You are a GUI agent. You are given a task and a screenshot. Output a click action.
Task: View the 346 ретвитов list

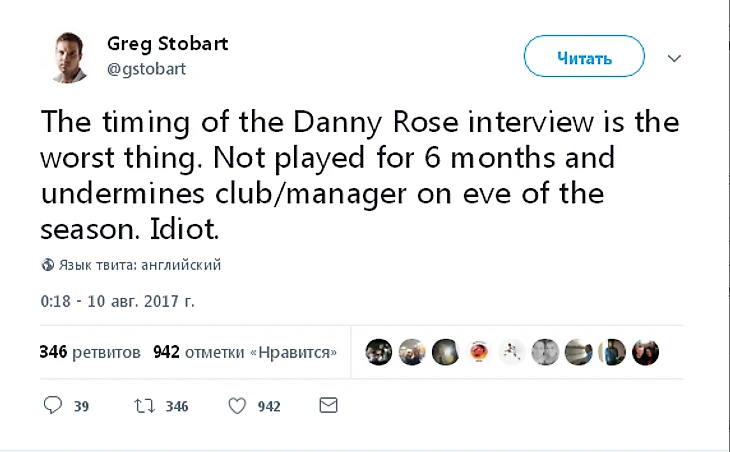(x=89, y=352)
